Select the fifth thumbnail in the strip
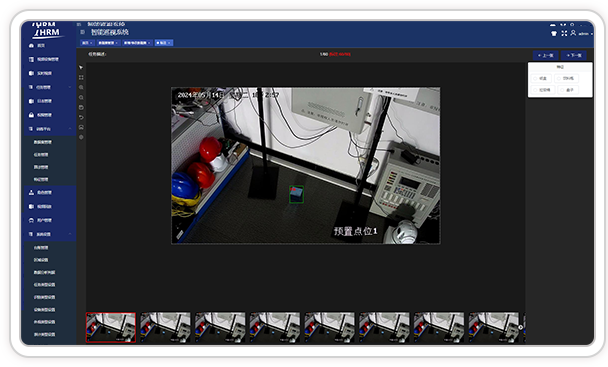 330,327
